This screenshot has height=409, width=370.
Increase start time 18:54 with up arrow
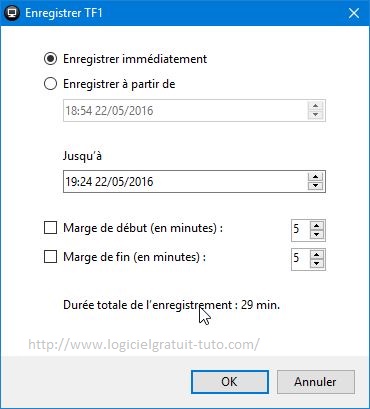315,106
